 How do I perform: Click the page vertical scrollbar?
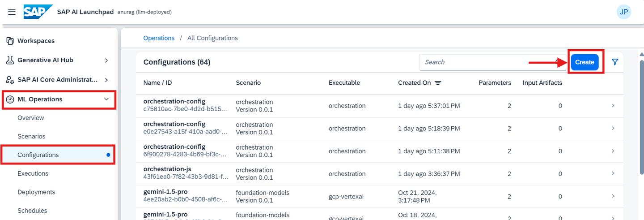(641, 116)
